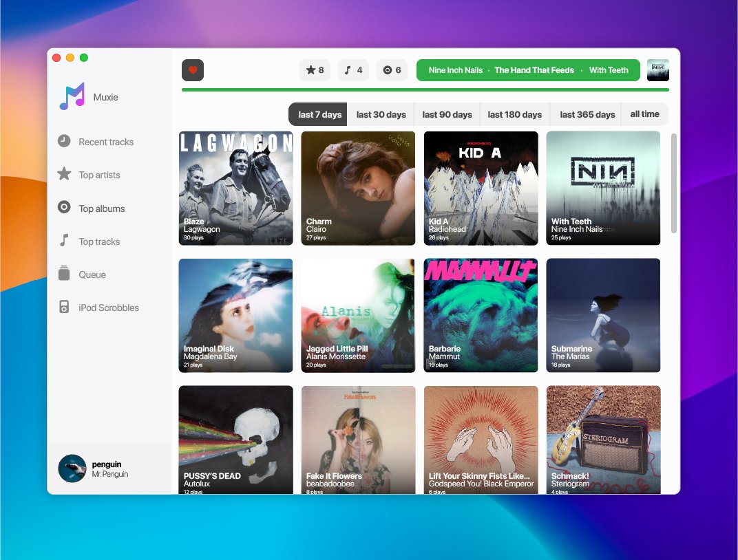This screenshot has width=738, height=560.
Task: Go to Top albums
Action: coord(102,208)
